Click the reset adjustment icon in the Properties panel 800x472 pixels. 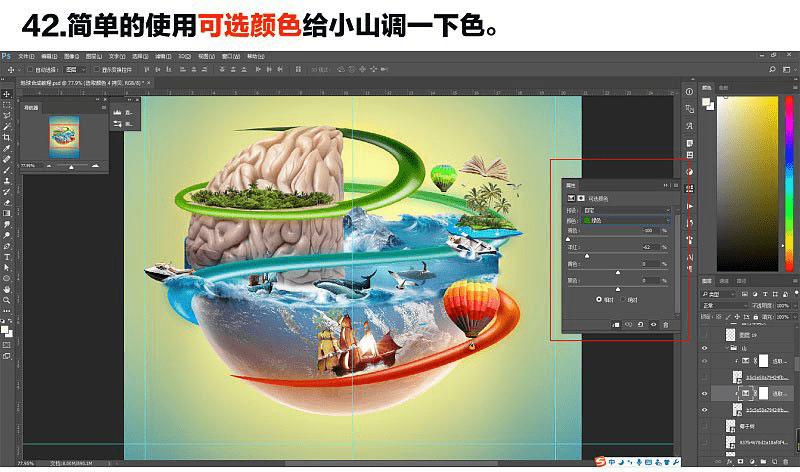click(641, 325)
